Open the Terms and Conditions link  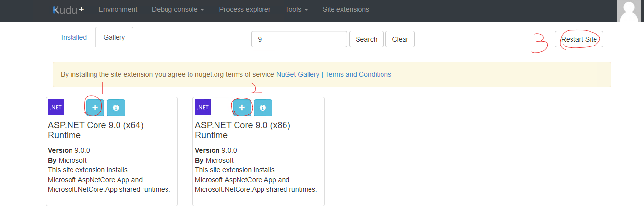click(358, 74)
